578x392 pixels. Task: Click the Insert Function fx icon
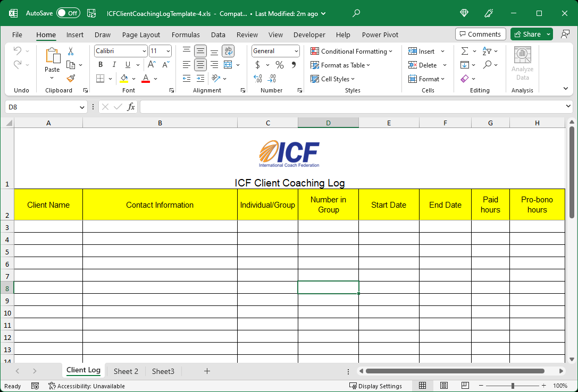tap(131, 107)
